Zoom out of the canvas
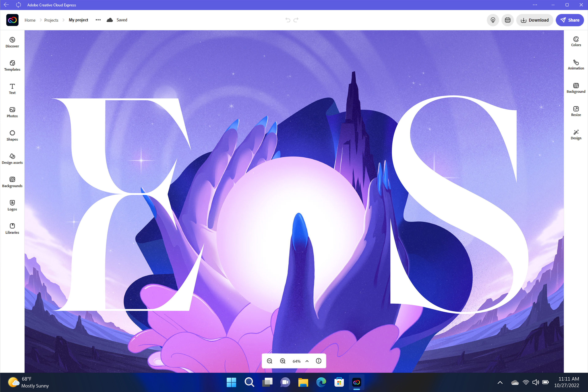Screen dimensions: 588x392 [x=269, y=361]
